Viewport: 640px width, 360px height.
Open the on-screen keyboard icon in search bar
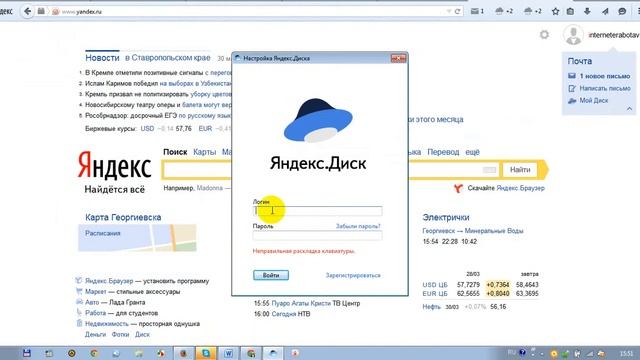(x=489, y=170)
